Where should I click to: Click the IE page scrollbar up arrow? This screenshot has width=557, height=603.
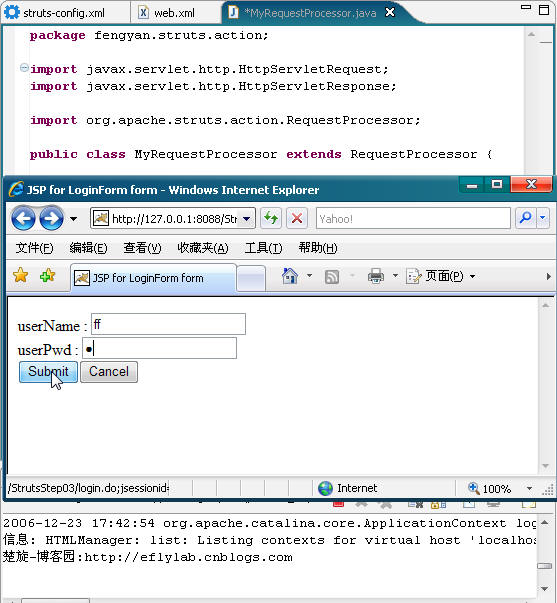pyautogui.click(x=545, y=306)
